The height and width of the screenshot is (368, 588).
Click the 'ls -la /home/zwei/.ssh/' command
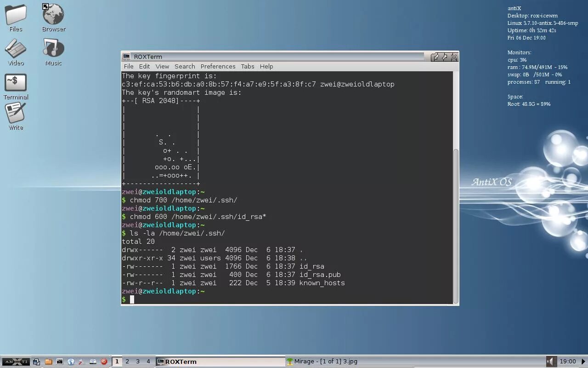177,233
